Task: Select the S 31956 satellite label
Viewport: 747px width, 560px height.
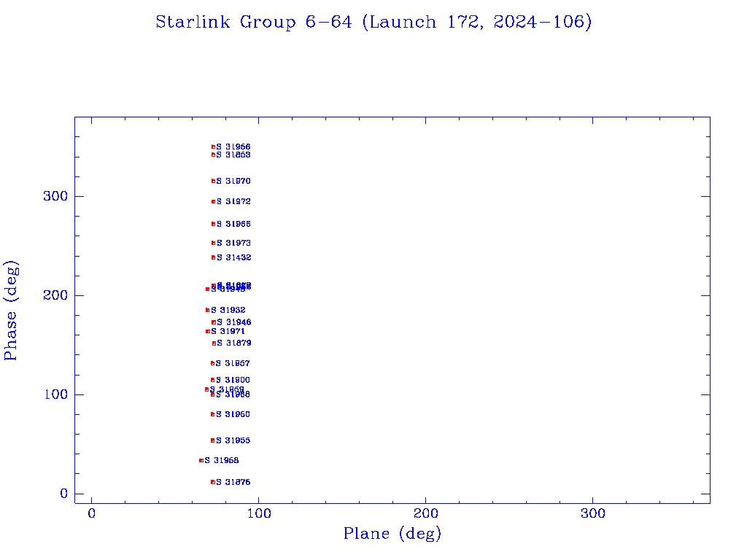Action: point(233,147)
